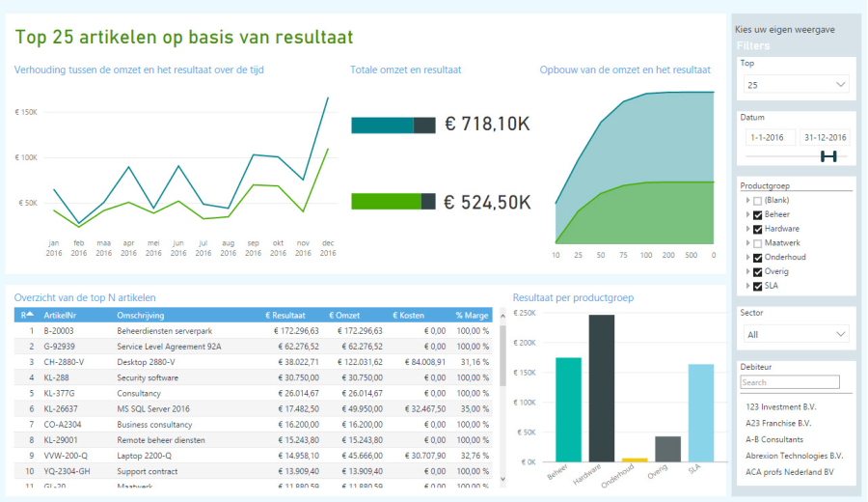868x502 pixels.
Task: Click the Datum range slider handle
Action: [827, 156]
